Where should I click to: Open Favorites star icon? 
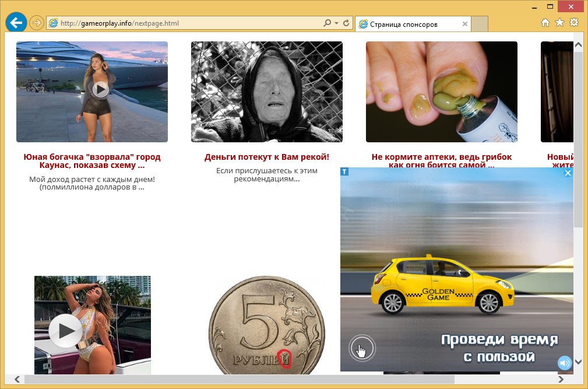pyautogui.click(x=559, y=23)
